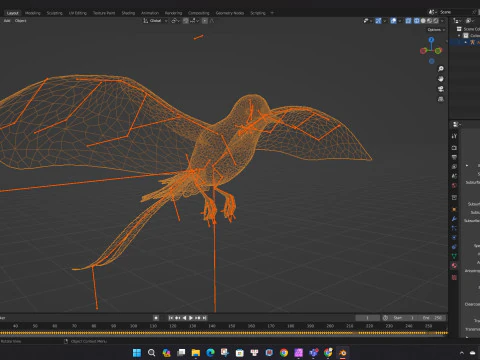
Task: Open the scene browse dropdown icon
Action: (433, 12)
